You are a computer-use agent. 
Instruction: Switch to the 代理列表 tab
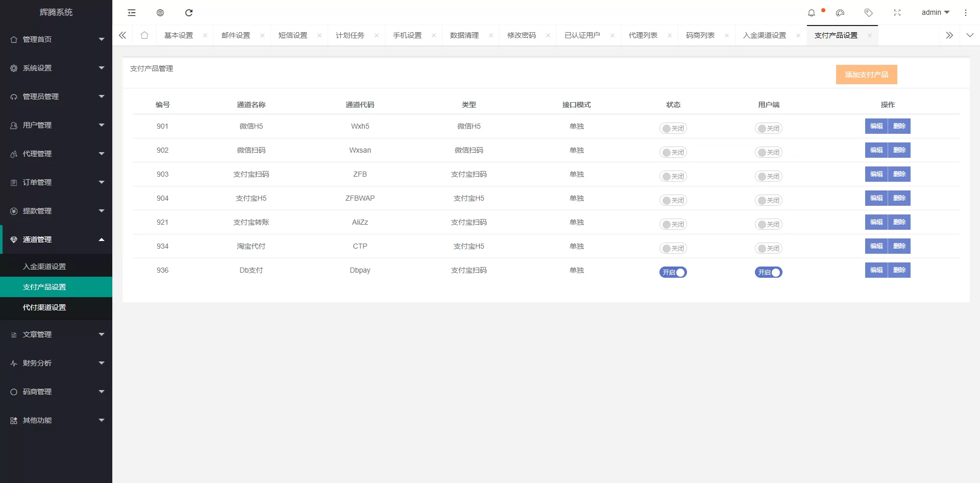(643, 35)
